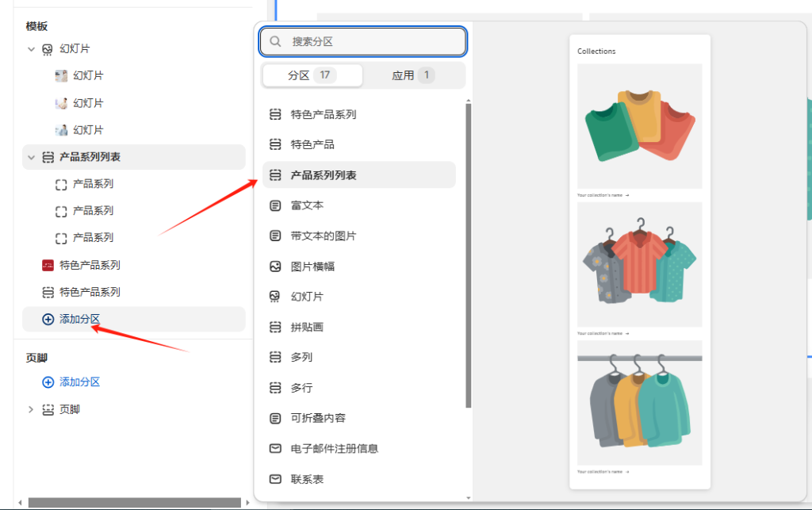Viewport: 812px width, 510px height.
Task: Select the 富文本 section icon
Action: (274, 205)
